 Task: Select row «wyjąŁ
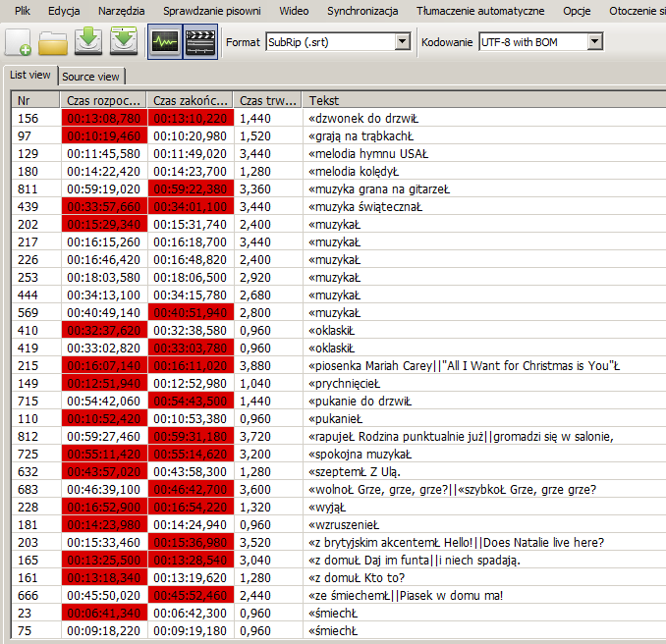(x=339, y=508)
